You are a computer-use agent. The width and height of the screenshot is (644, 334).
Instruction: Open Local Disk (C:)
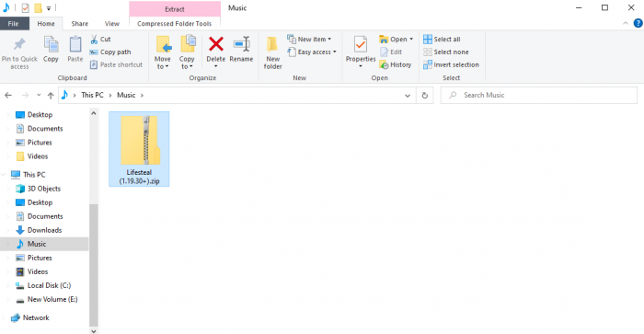coord(49,285)
